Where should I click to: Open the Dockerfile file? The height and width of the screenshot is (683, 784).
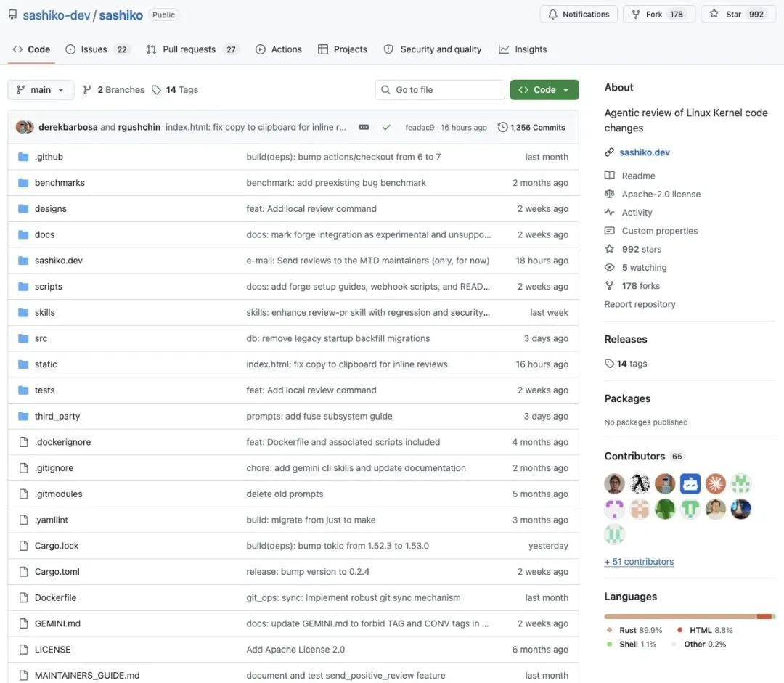point(55,598)
